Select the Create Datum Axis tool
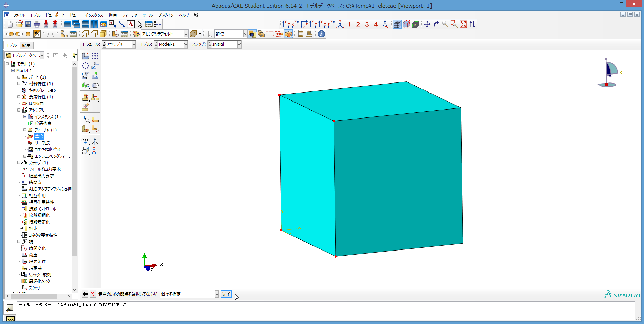 click(95, 141)
